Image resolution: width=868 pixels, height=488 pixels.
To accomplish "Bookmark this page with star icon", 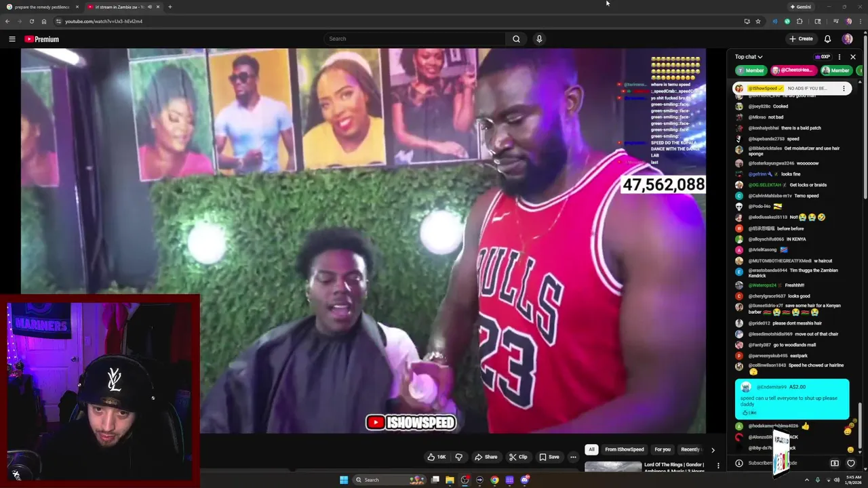I will tap(758, 21).
